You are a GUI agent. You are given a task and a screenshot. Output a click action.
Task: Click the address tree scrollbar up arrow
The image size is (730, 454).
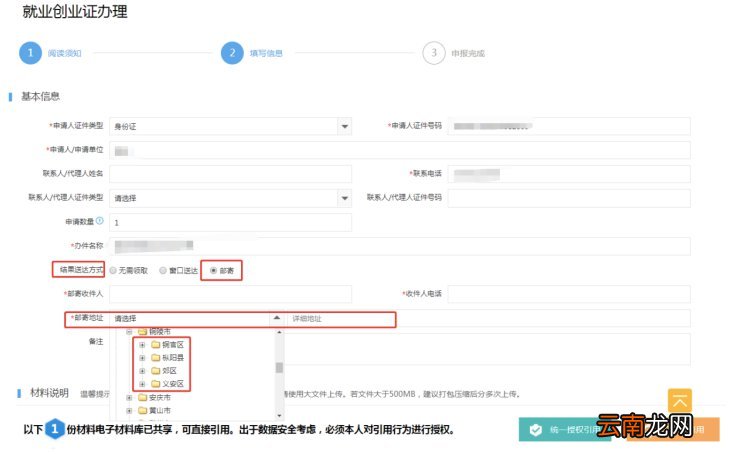point(279,332)
